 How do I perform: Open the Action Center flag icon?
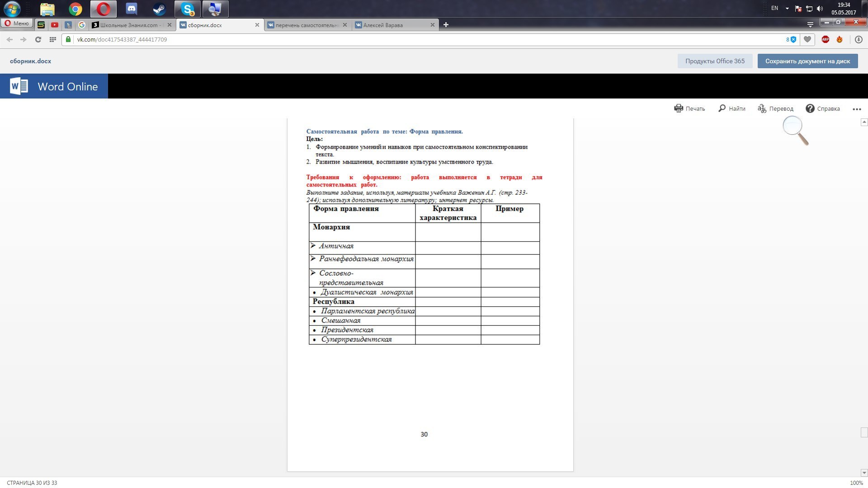(798, 9)
